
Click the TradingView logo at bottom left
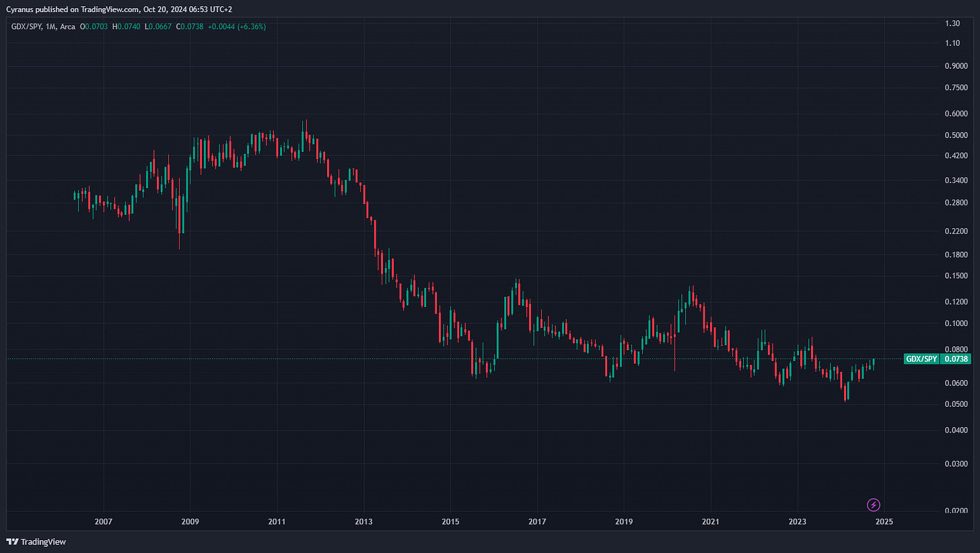tap(36, 542)
